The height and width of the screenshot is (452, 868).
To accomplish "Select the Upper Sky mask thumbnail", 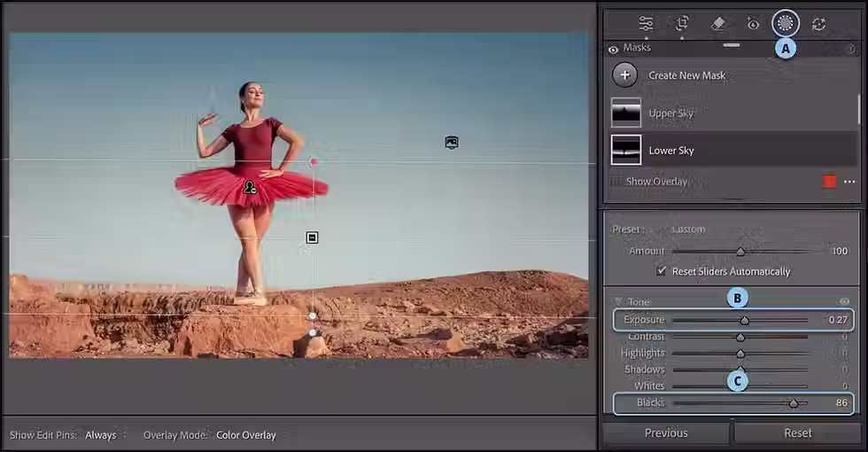I will click(x=626, y=113).
